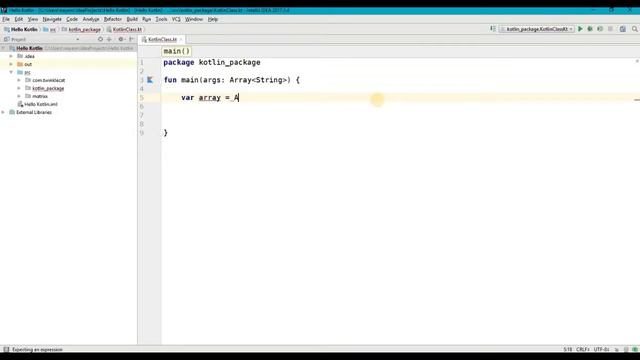This screenshot has width=640, height=360.
Task: Click 'package kotlin_package' on line 1
Action: pos(212,62)
